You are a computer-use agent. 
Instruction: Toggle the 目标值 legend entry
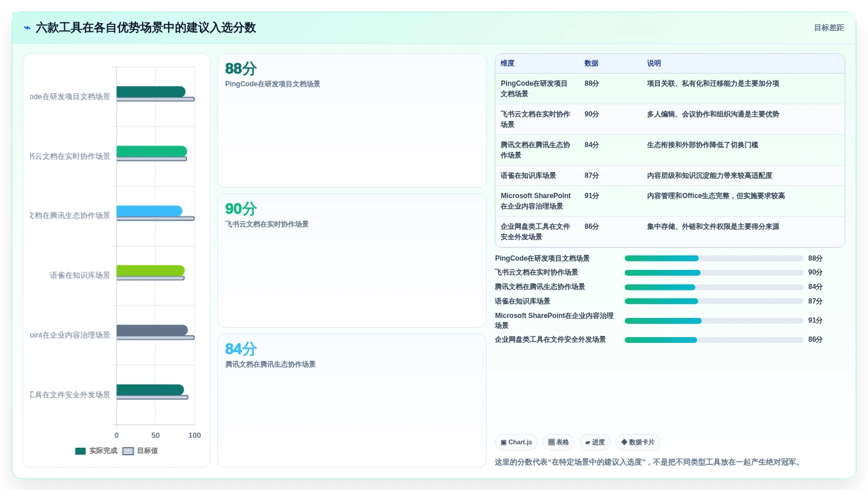140,451
